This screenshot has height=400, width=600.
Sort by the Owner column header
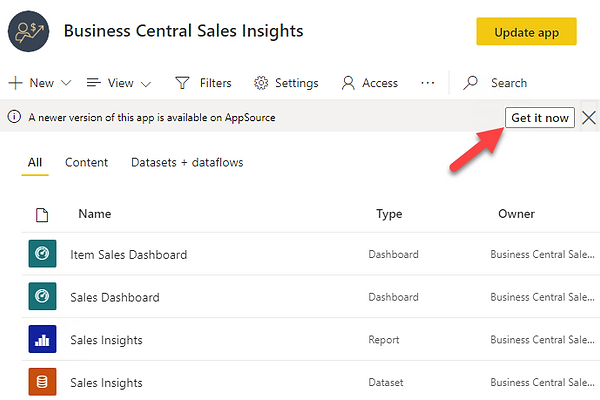click(516, 214)
